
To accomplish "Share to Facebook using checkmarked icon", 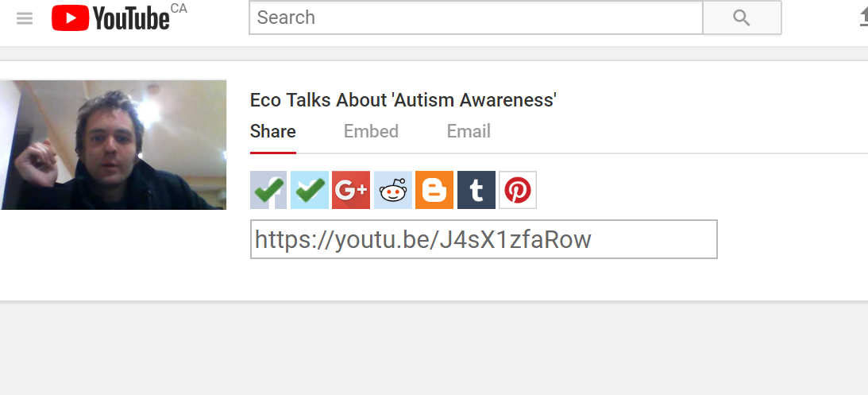I will [268, 190].
